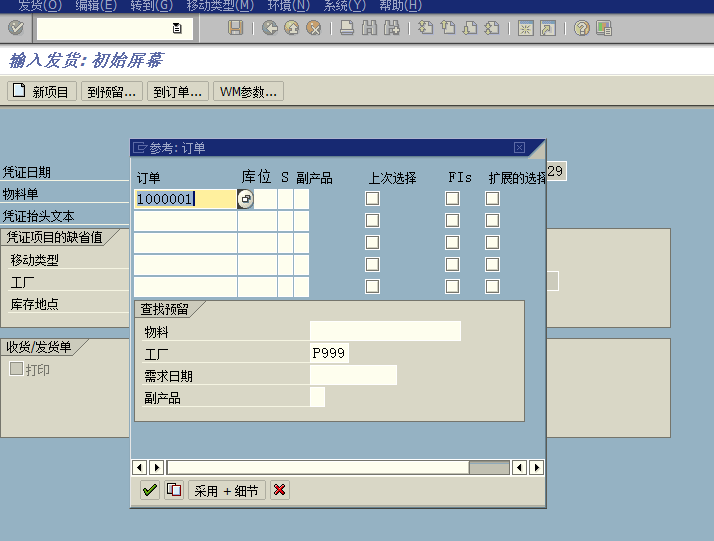714x541 pixels.
Task: Click the Next Page icon
Action: pos(469,28)
